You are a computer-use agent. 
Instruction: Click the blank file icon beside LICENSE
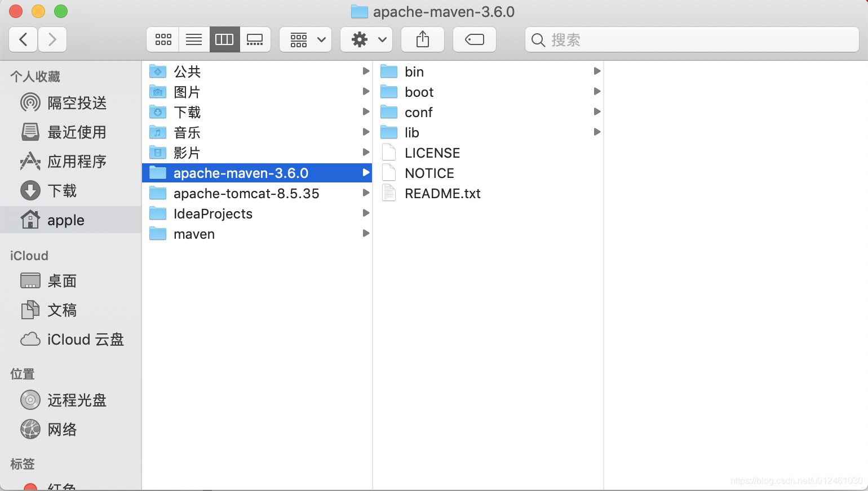389,152
